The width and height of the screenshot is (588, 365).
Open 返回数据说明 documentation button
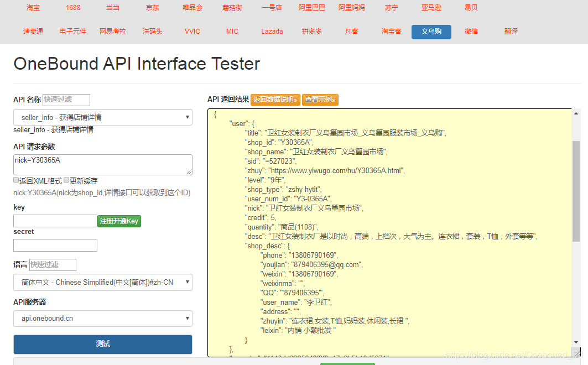pos(275,100)
